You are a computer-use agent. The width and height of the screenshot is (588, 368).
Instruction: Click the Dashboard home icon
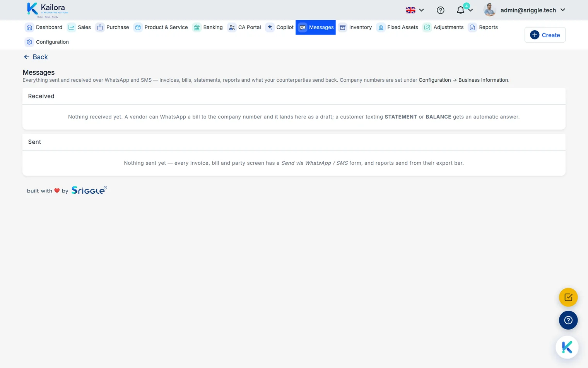coord(29,28)
